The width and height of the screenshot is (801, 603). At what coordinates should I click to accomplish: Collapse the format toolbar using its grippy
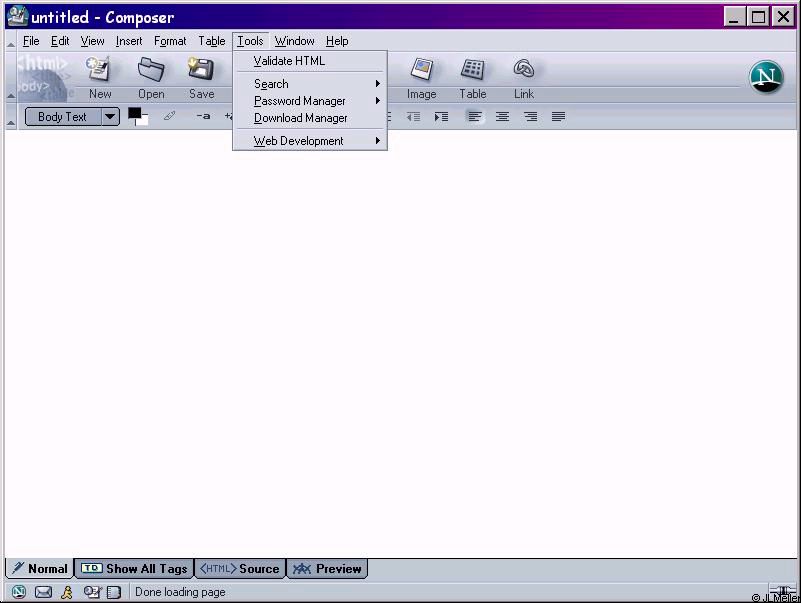(11, 117)
